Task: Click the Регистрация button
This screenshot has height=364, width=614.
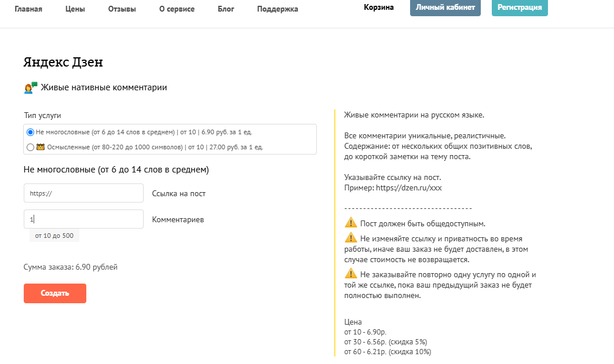Action: (x=520, y=8)
